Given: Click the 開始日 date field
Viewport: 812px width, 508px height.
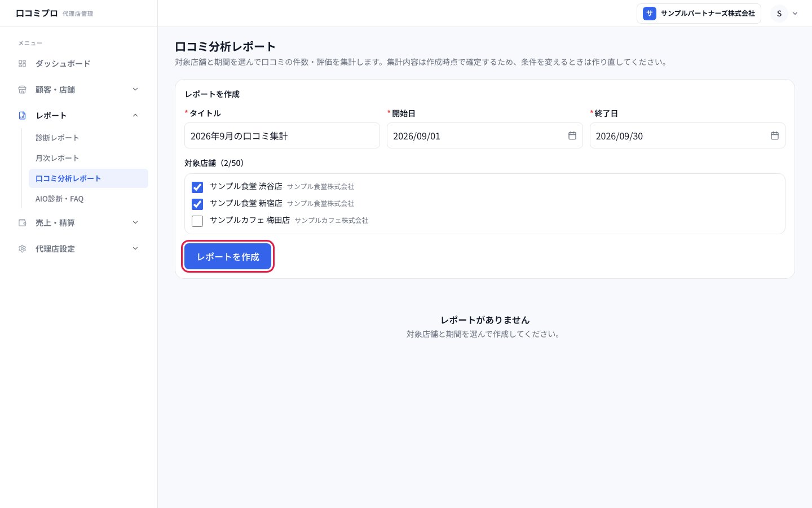Looking at the screenshot, I should pos(484,135).
